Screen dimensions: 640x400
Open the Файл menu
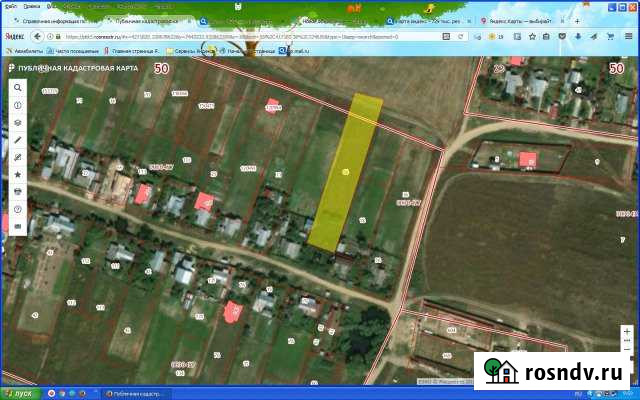[9, 4]
